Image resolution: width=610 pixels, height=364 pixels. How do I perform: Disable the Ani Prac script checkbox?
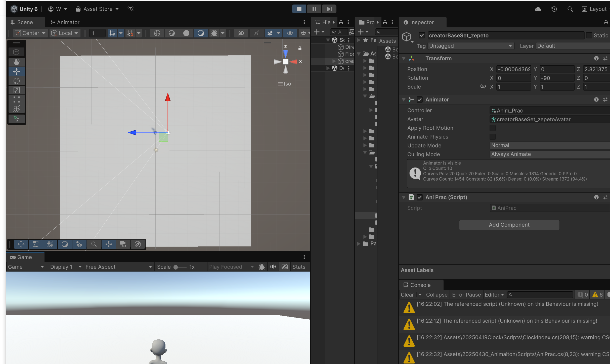(x=420, y=197)
